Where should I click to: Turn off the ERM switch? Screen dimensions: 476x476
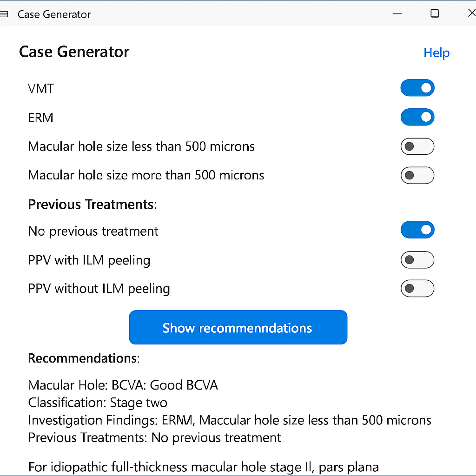[417, 117]
